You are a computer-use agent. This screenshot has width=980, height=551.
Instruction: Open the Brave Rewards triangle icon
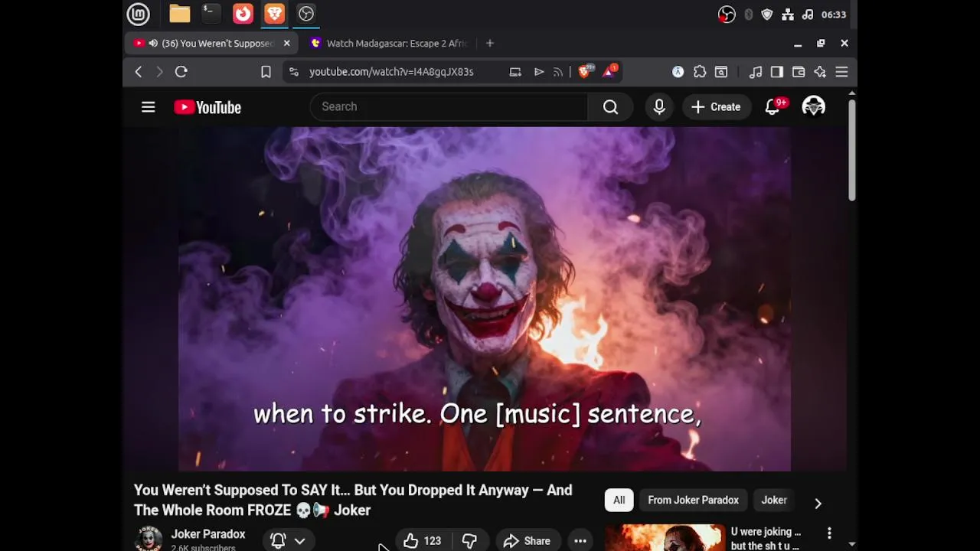pyautogui.click(x=610, y=71)
